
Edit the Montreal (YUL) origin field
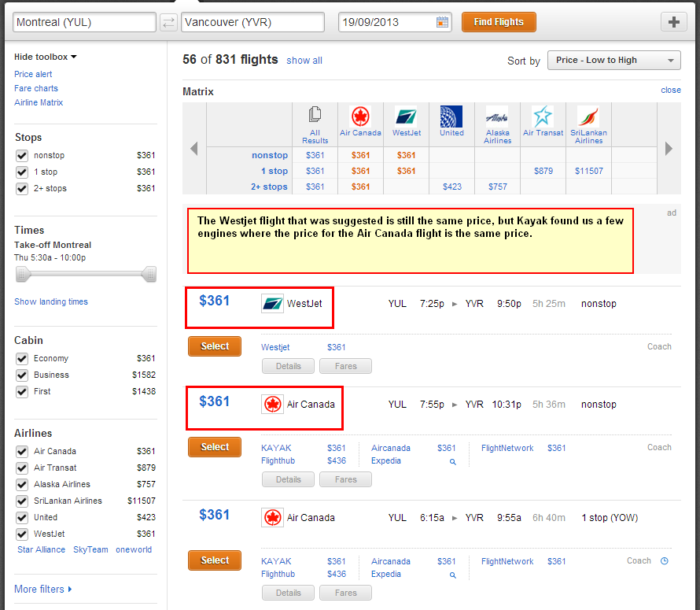tap(84, 22)
